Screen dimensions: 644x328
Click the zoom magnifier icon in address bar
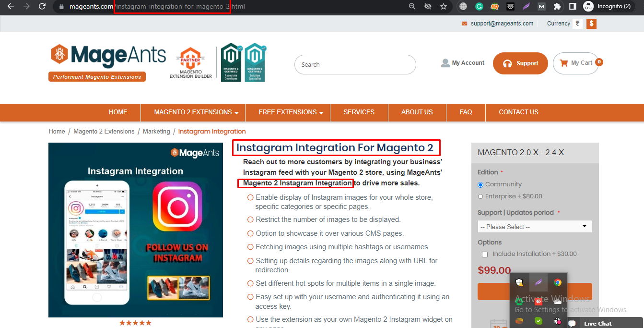(412, 7)
